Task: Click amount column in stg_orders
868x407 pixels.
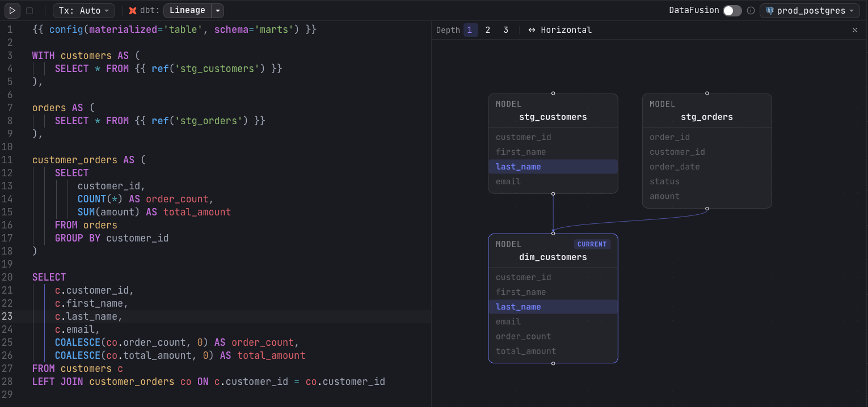Action: pyautogui.click(x=707, y=196)
